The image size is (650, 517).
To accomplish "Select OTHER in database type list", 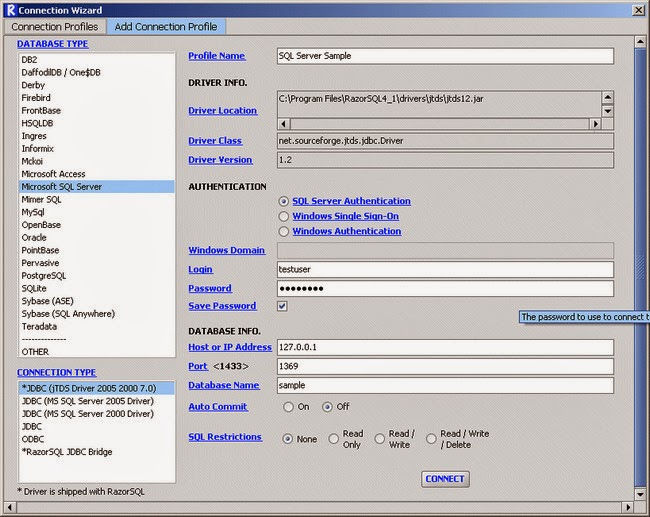I will click(x=97, y=352).
